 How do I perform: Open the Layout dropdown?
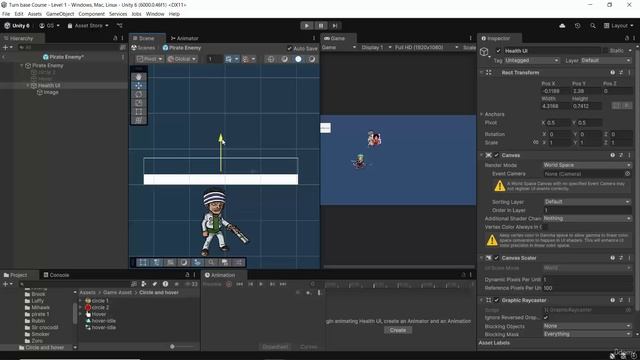618,26
